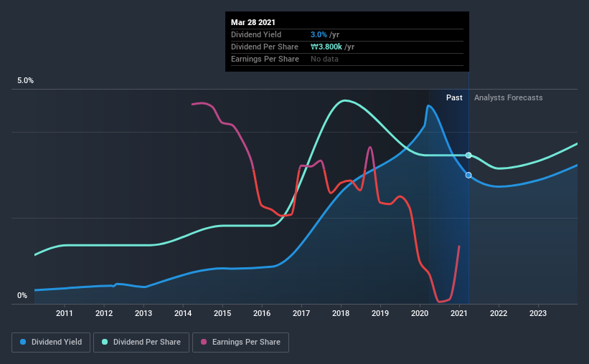
Task: Toggle the Dividend Yield legend button
Action: pyautogui.click(x=51, y=343)
